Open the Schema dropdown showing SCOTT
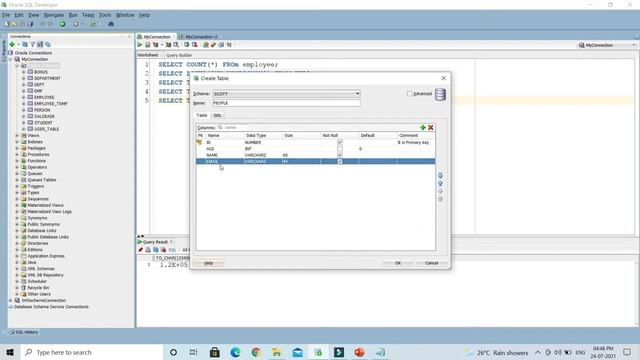 [x=357, y=93]
